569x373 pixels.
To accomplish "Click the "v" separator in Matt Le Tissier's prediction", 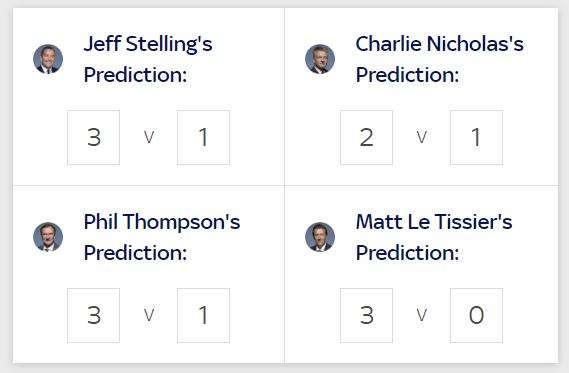I will [421, 315].
